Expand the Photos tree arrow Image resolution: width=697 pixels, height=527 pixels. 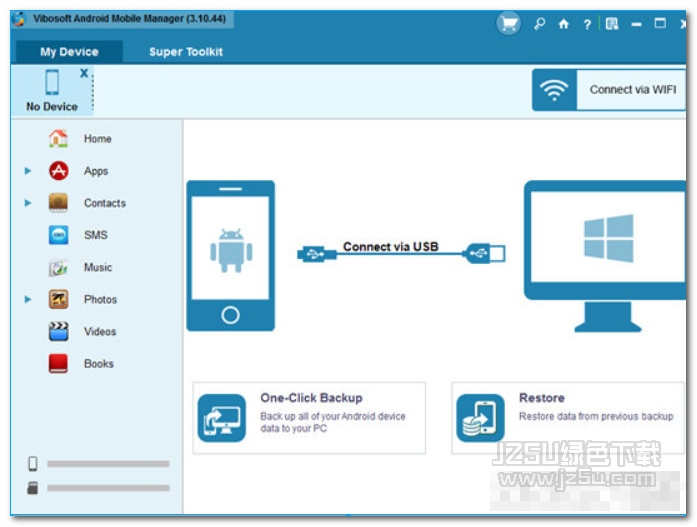(x=28, y=299)
